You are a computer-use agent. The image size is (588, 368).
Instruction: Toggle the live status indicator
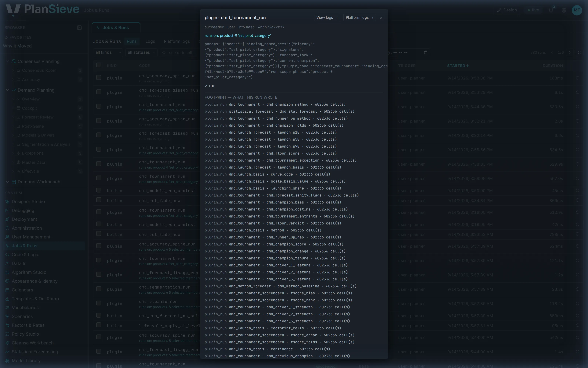coord(533,10)
